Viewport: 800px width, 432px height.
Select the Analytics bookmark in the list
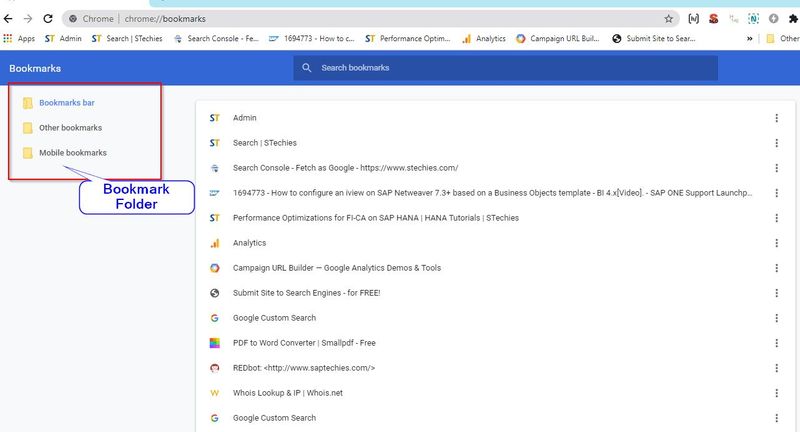[x=495, y=243]
